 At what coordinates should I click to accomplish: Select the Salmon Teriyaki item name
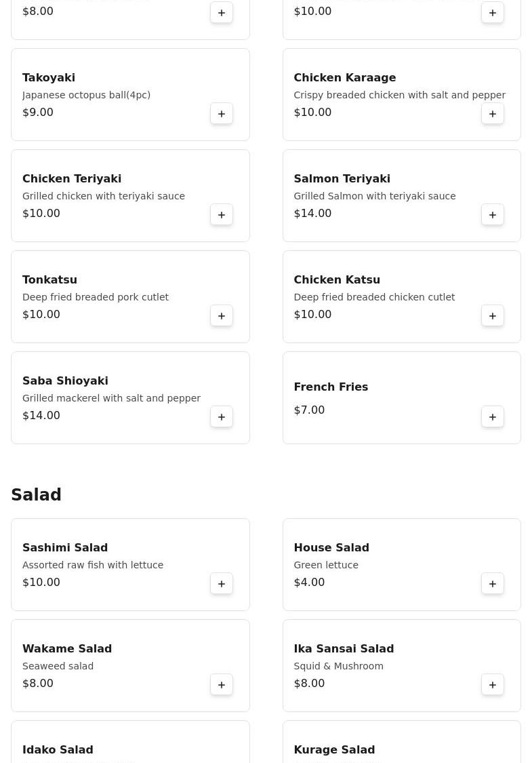342,178
